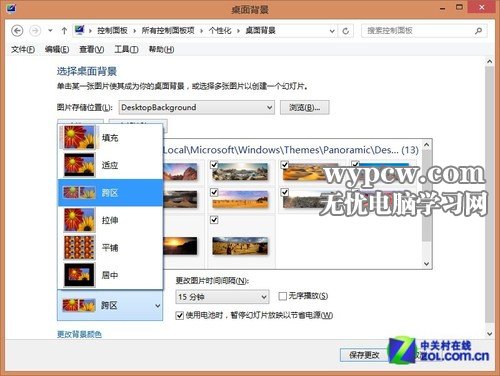Image resolution: width=500 pixels, height=376 pixels.
Task: Select 控制面板 in the breadcrumb
Action: click(x=112, y=31)
